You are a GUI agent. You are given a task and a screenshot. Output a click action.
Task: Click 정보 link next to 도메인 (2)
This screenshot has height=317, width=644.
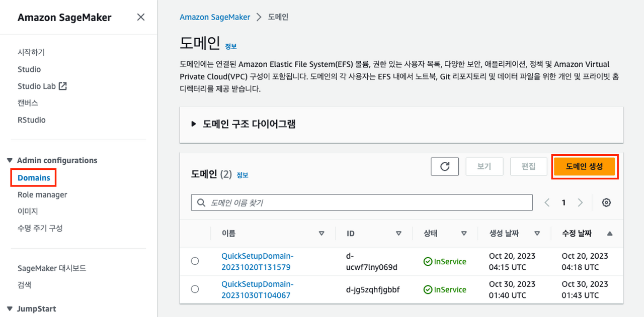[x=243, y=175]
